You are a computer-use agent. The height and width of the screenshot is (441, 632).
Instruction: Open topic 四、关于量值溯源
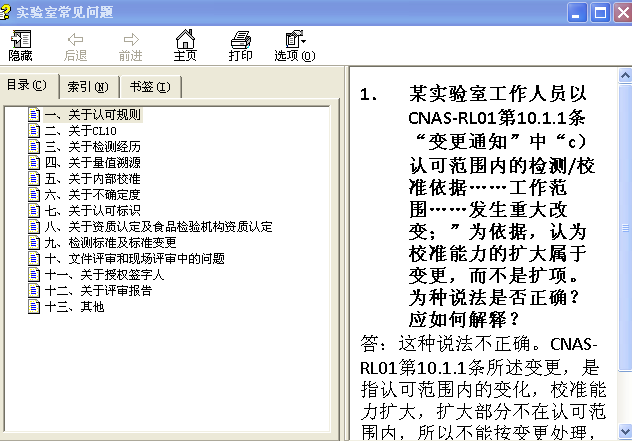click(92, 163)
